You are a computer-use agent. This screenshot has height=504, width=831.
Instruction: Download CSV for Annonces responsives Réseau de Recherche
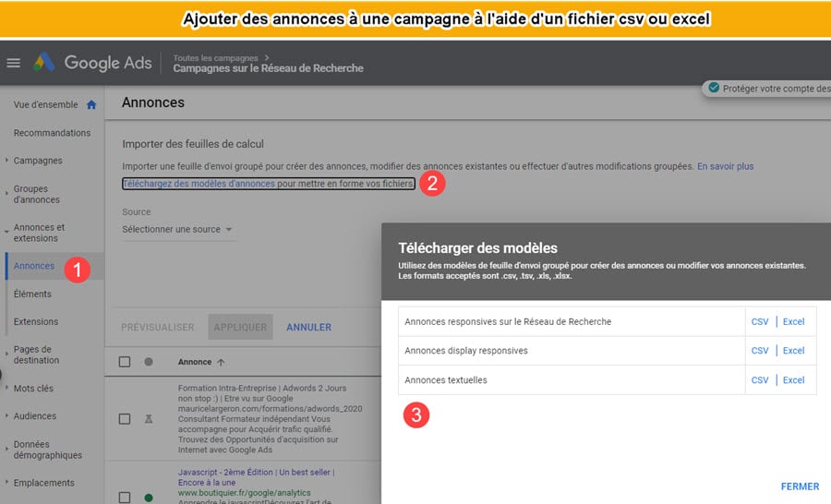tap(760, 321)
